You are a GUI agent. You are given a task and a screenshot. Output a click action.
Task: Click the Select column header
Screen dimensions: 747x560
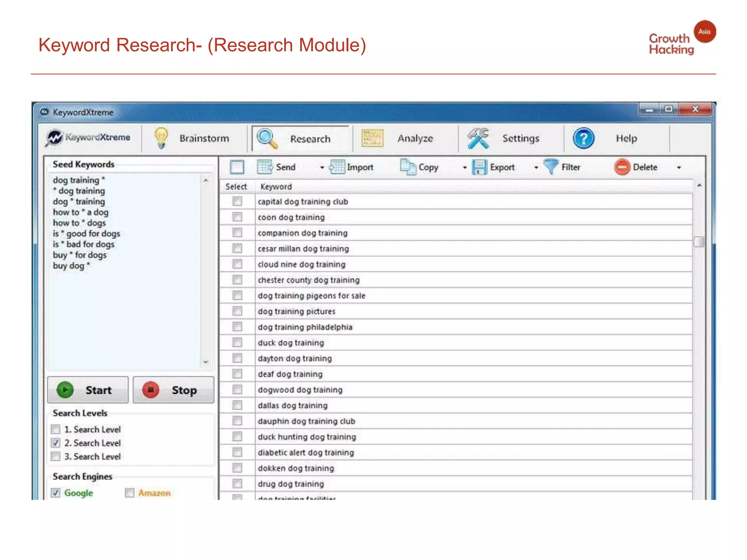(236, 186)
